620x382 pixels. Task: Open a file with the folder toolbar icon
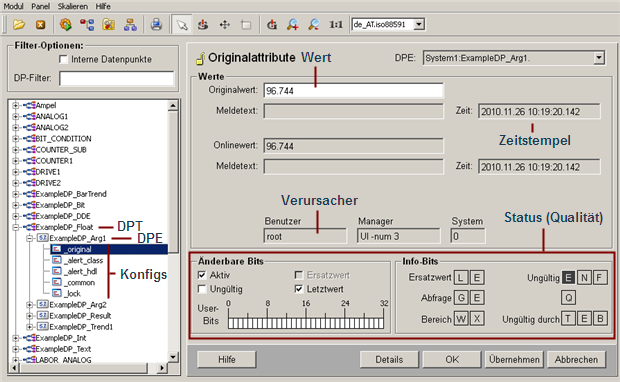(x=19, y=25)
